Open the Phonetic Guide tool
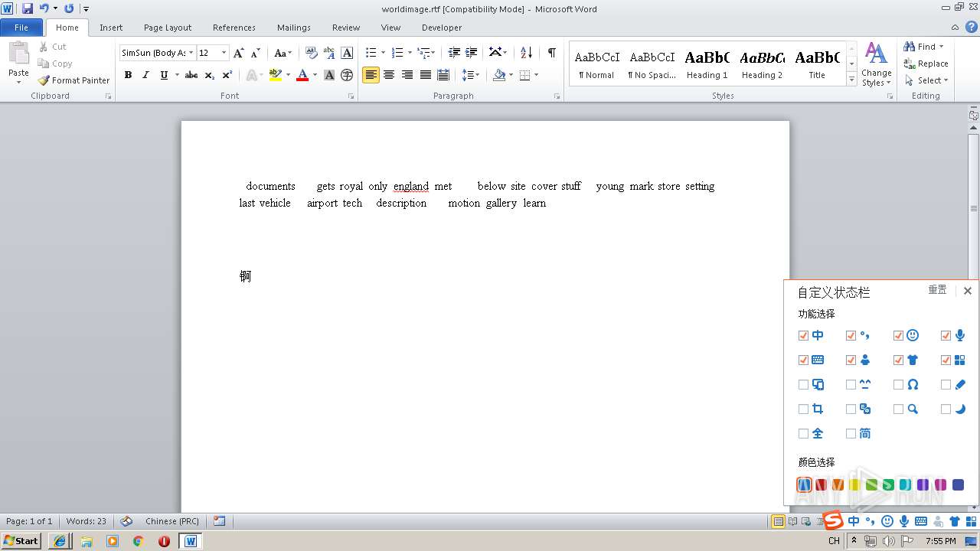 coord(329,53)
